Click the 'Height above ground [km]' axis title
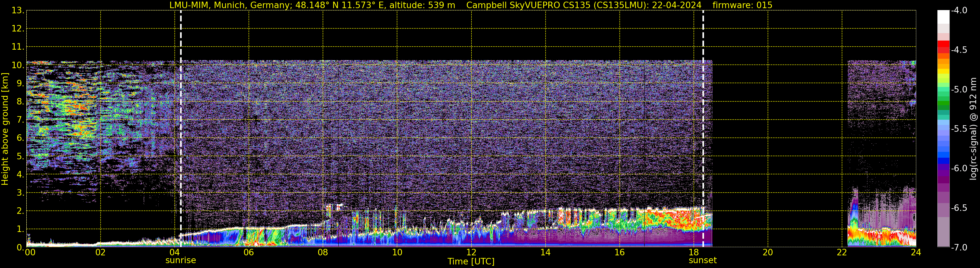 pyautogui.click(x=5, y=129)
